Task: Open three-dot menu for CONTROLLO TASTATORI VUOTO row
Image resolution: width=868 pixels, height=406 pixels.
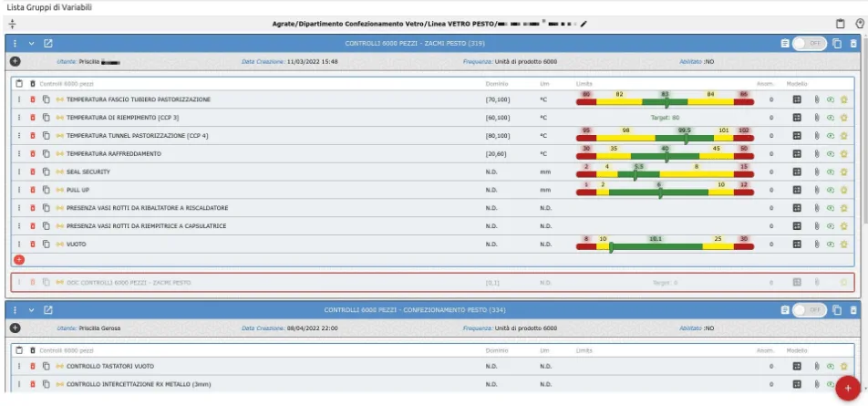Action: [x=19, y=367]
